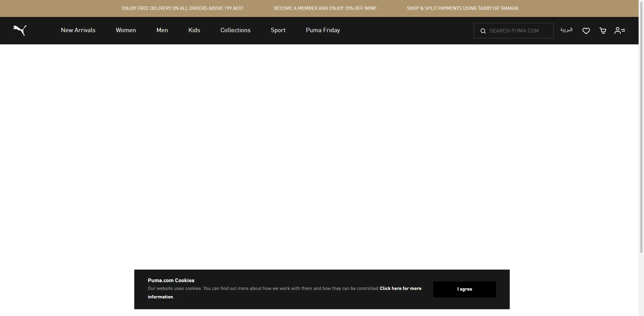This screenshot has height=316, width=644.
Task: Click the vertical page scrollbar
Action: pyautogui.click(x=641, y=135)
